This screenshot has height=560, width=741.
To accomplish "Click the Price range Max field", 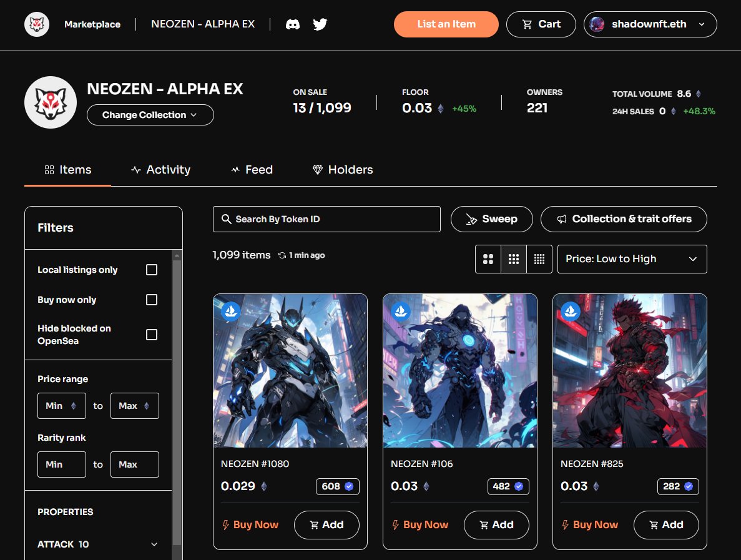I will [x=135, y=405].
